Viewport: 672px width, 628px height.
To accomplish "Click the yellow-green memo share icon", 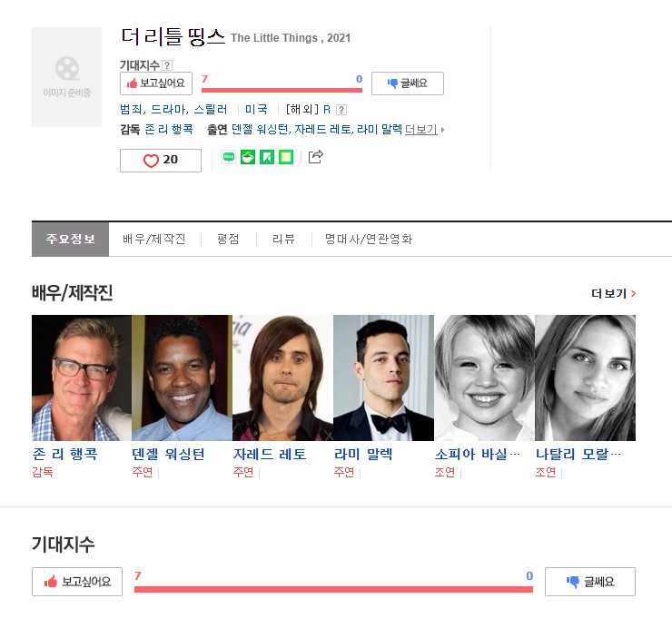I will point(286,157).
